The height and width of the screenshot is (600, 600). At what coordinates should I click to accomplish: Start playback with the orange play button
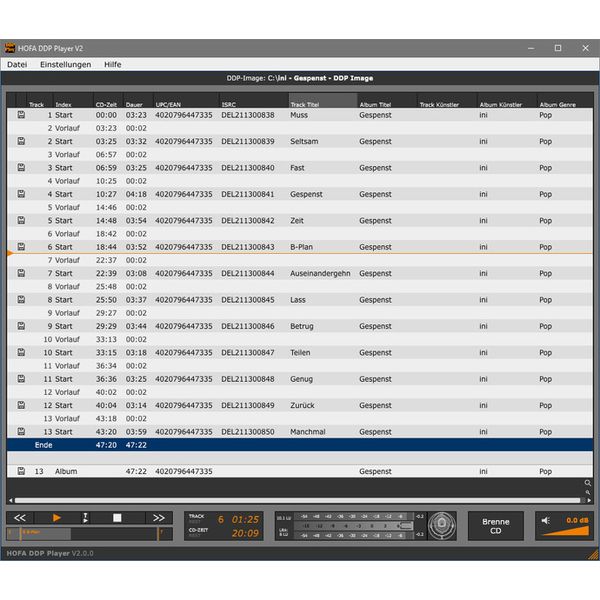(57, 518)
